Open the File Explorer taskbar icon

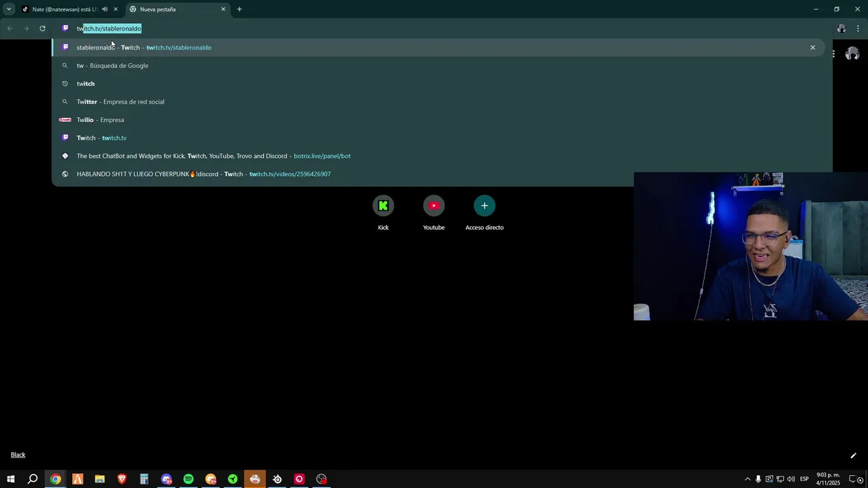[100, 479]
